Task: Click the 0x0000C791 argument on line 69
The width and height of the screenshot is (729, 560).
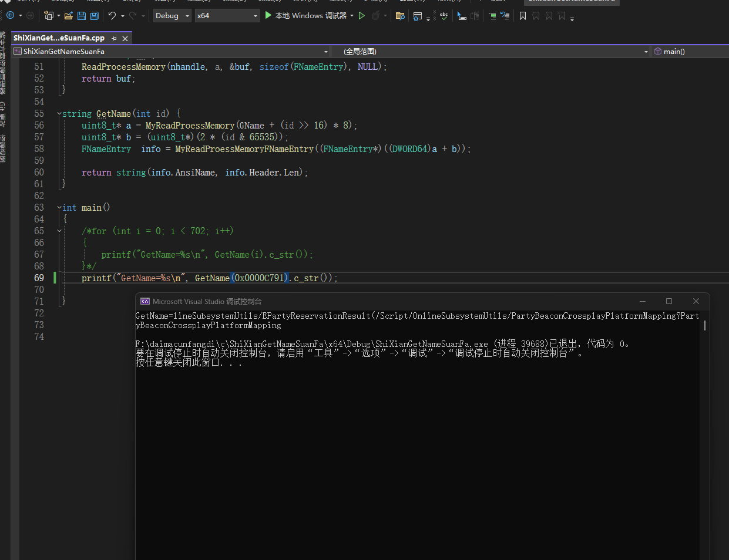Action: (260, 278)
